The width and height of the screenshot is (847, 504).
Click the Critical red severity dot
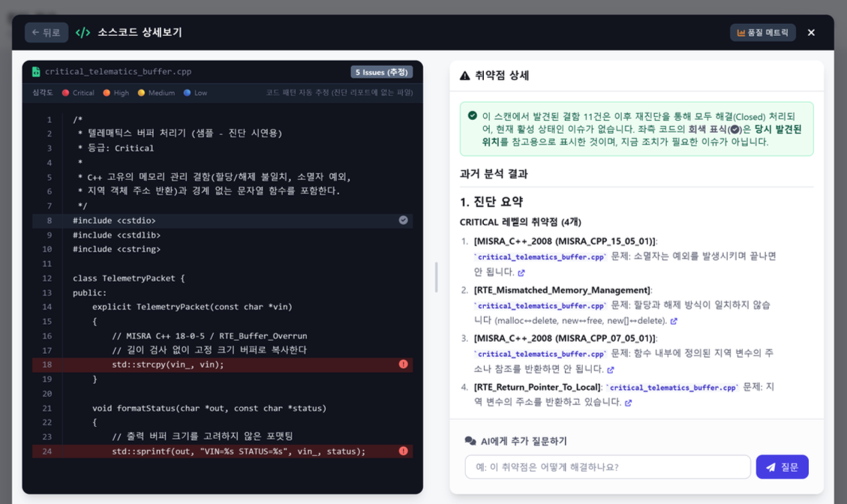pos(65,93)
